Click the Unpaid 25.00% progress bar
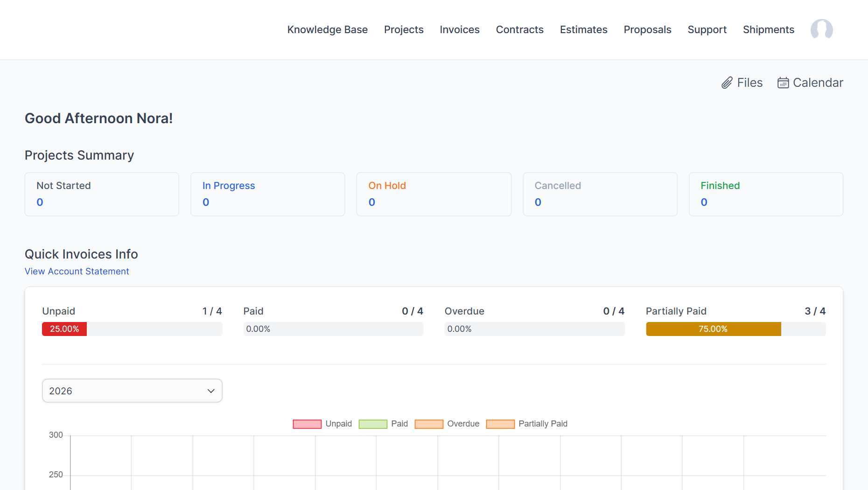Viewport: 868px width, 490px height. click(132, 329)
